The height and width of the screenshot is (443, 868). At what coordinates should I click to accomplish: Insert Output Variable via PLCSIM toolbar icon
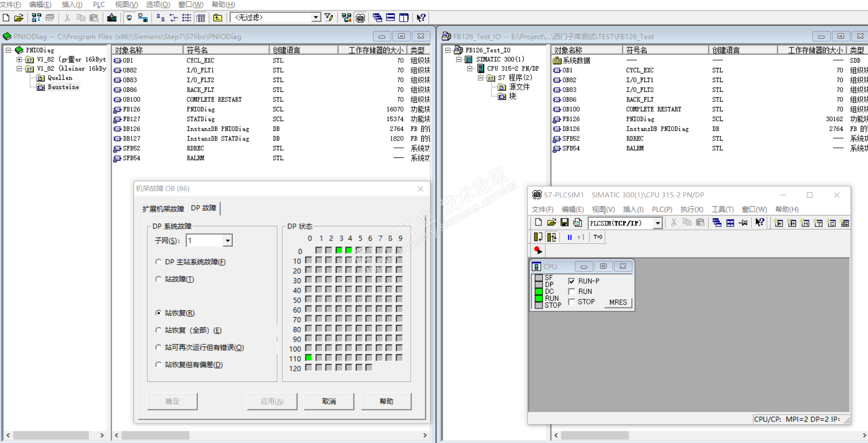[x=792, y=223]
